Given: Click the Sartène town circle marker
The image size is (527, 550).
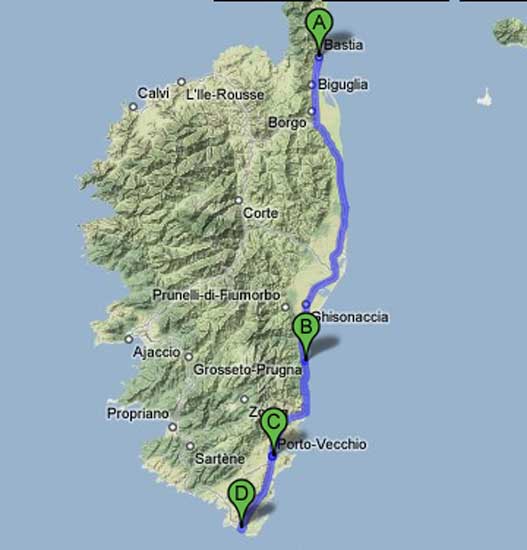Looking at the screenshot, I should click(190, 446).
